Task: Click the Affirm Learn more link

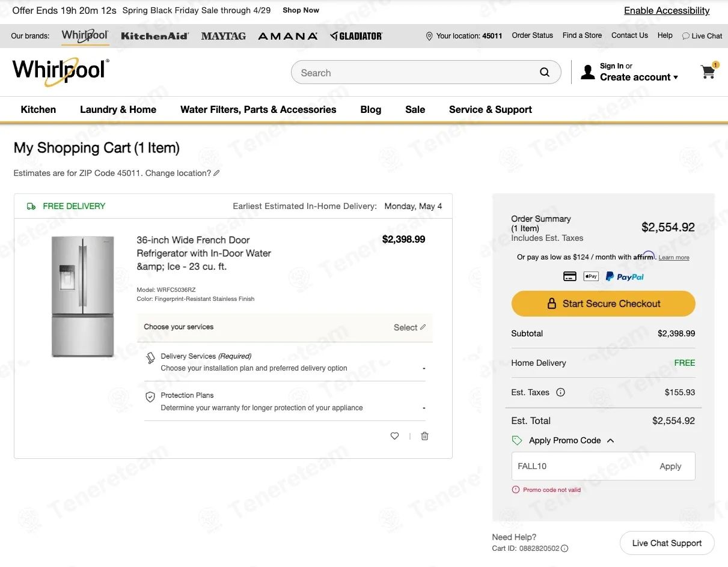Action: coord(674,258)
